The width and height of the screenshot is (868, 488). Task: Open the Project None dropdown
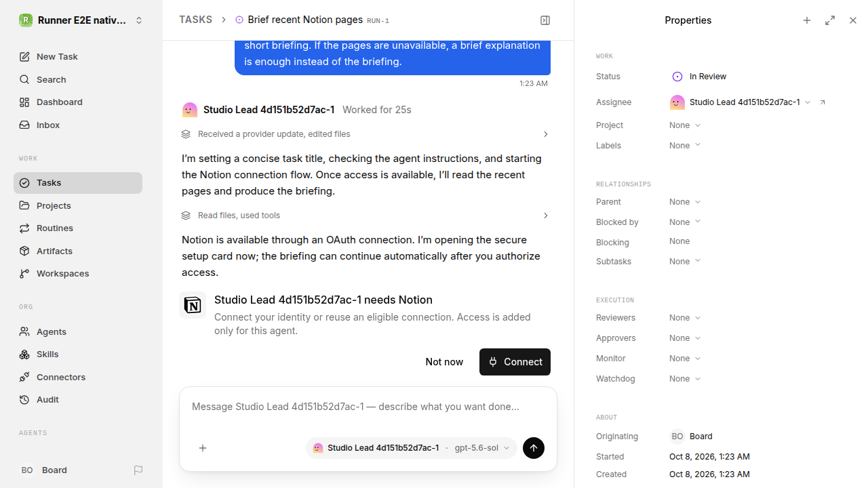click(685, 125)
